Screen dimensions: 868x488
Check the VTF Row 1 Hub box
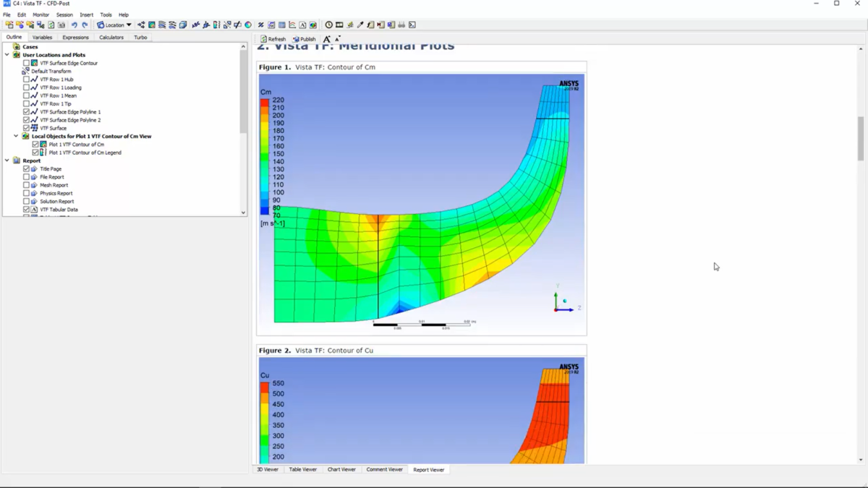(27, 80)
